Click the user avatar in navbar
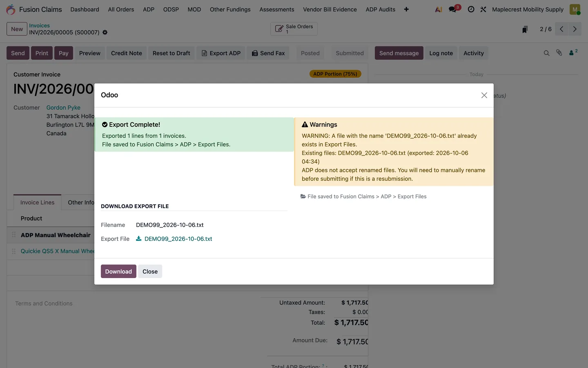The height and width of the screenshot is (368, 588). [575, 9]
